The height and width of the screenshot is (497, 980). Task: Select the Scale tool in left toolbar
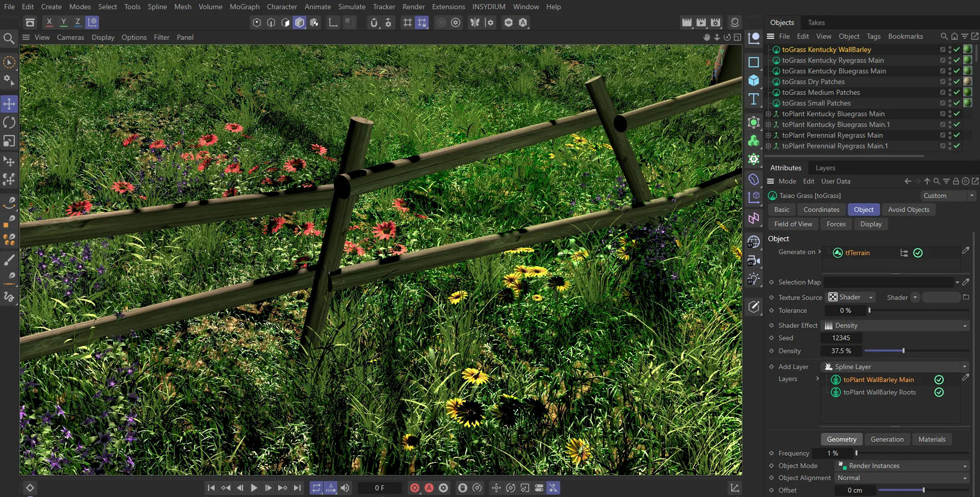click(x=9, y=141)
